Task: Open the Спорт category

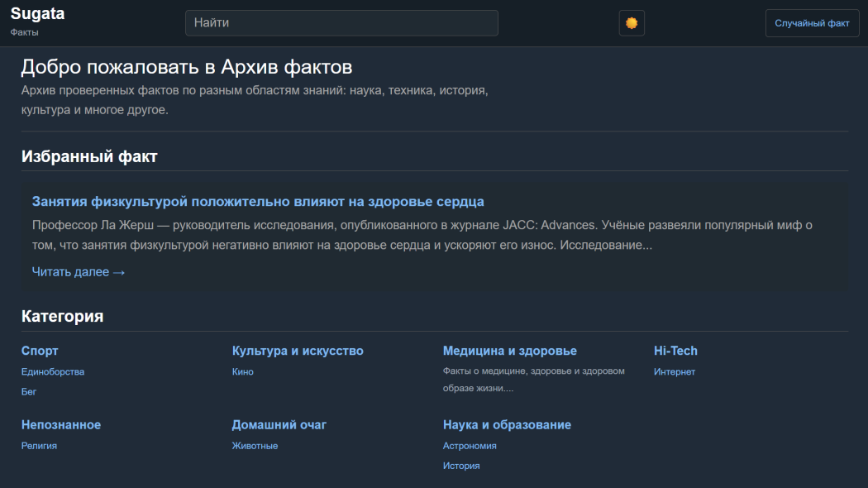Action: coord(40,351)
